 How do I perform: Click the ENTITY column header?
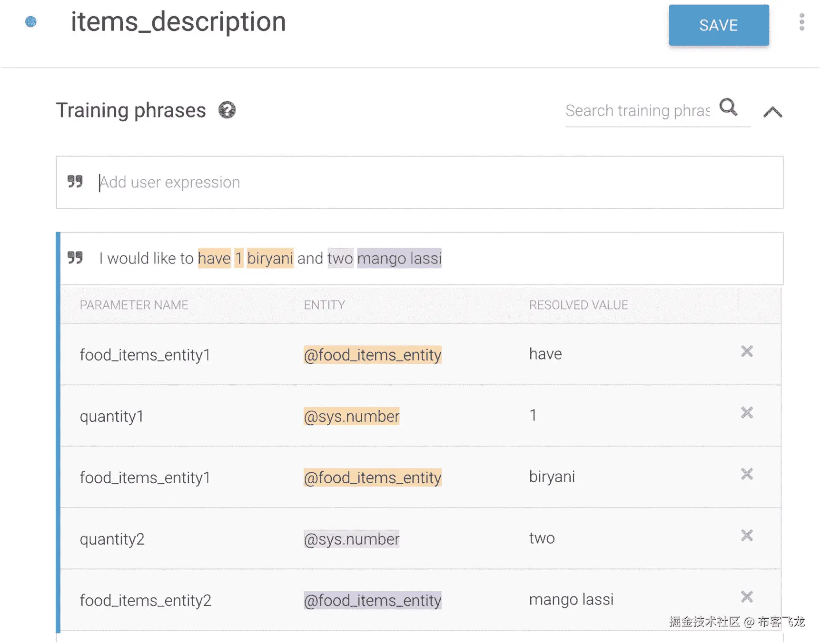[324, 305]
